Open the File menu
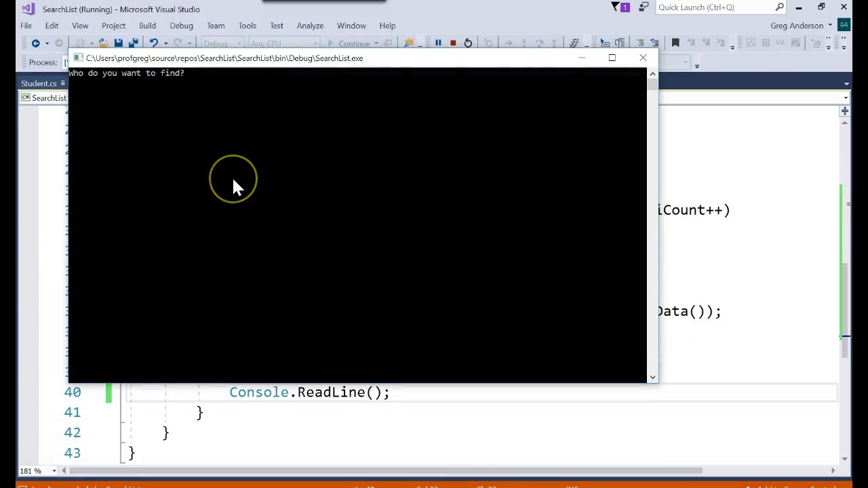The width and height of the screenshot is (868, 488). click(26, 26)
